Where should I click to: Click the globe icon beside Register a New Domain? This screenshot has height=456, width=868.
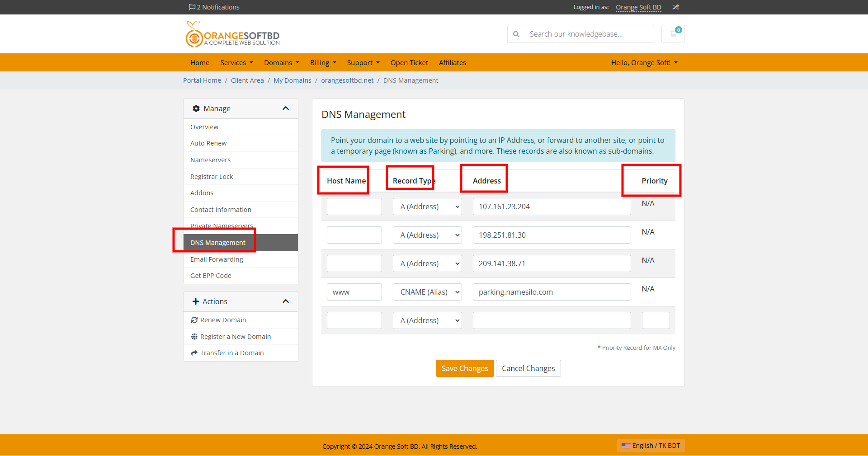[194, 336]
